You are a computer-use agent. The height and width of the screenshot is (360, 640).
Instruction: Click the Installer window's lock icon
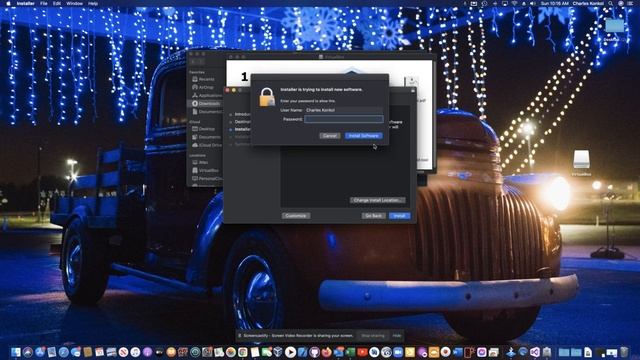click(413, 91)
